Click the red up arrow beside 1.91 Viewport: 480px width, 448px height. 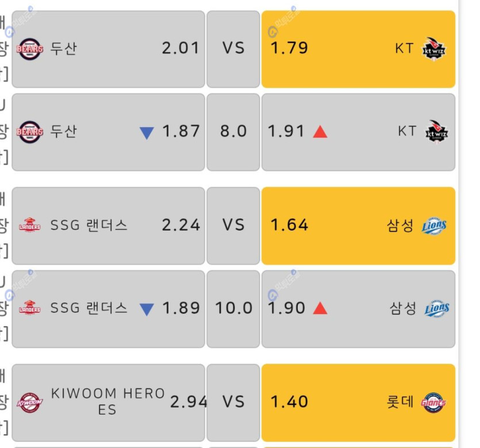coord(320,132)
